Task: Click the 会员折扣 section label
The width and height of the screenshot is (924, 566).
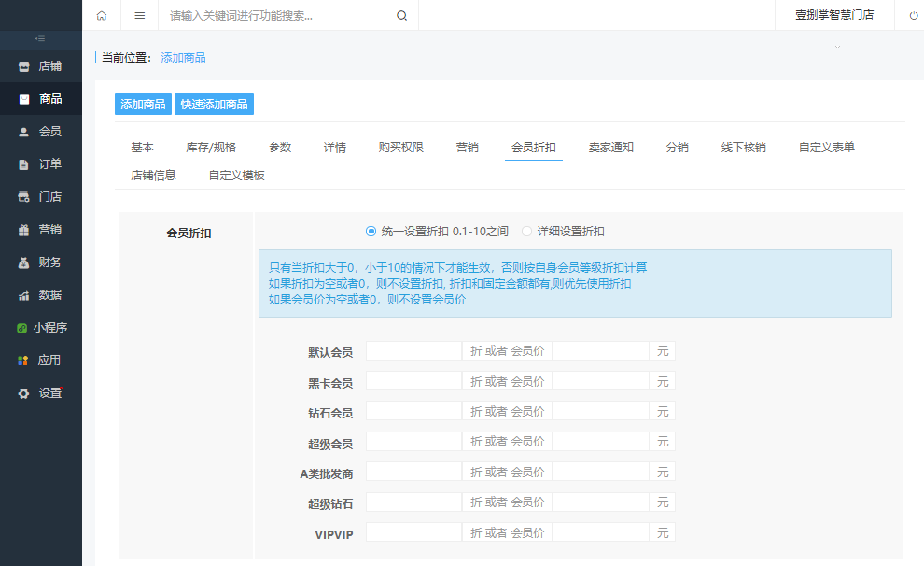Action: click(x=189, y=233)
